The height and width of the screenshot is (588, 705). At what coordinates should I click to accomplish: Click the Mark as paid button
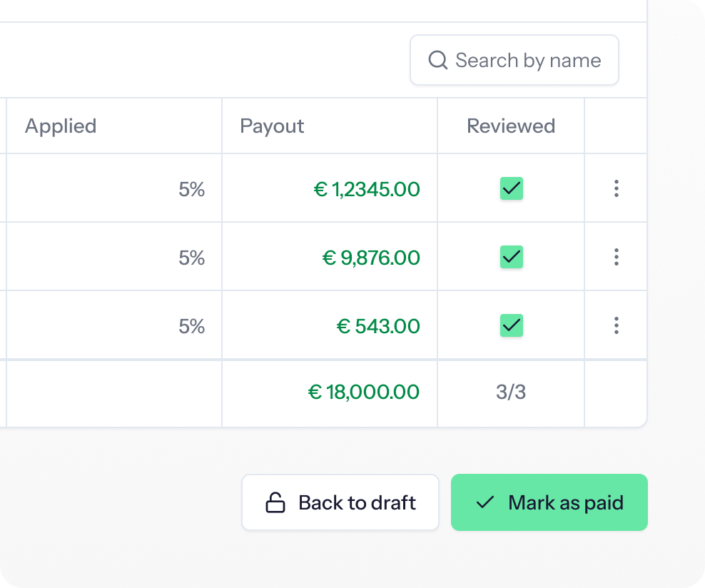(549, 502)
